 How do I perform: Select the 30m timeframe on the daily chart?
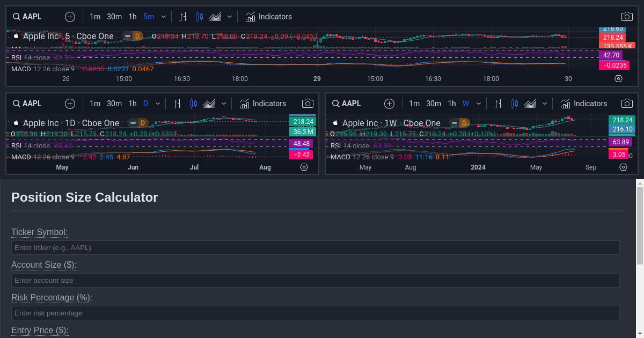tap(114, 104)
